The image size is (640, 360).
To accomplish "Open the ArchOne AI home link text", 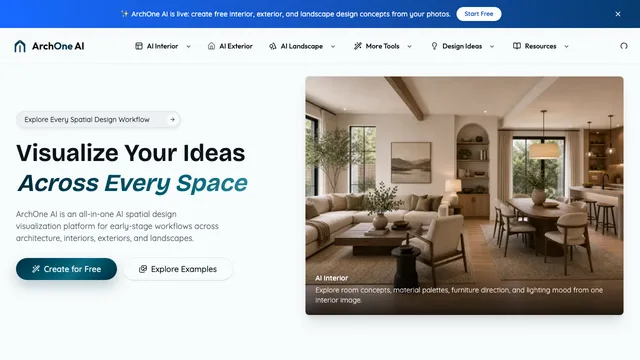I will (58, 46).
